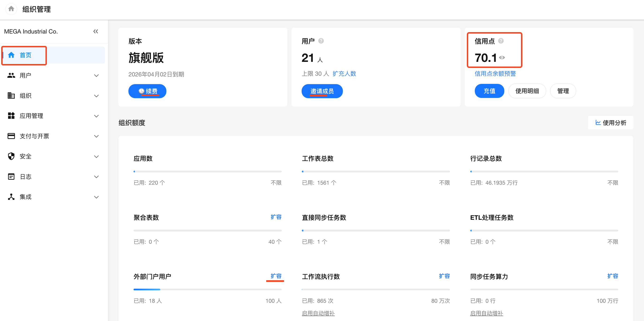
Task: Toggle credit balance visibility eye icon
Action: 502,57
